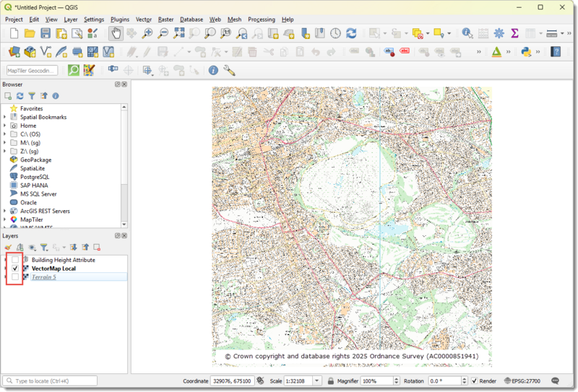The image size is (578, 392).
Task: Open the Raster menu
Action: pos(165,19)
